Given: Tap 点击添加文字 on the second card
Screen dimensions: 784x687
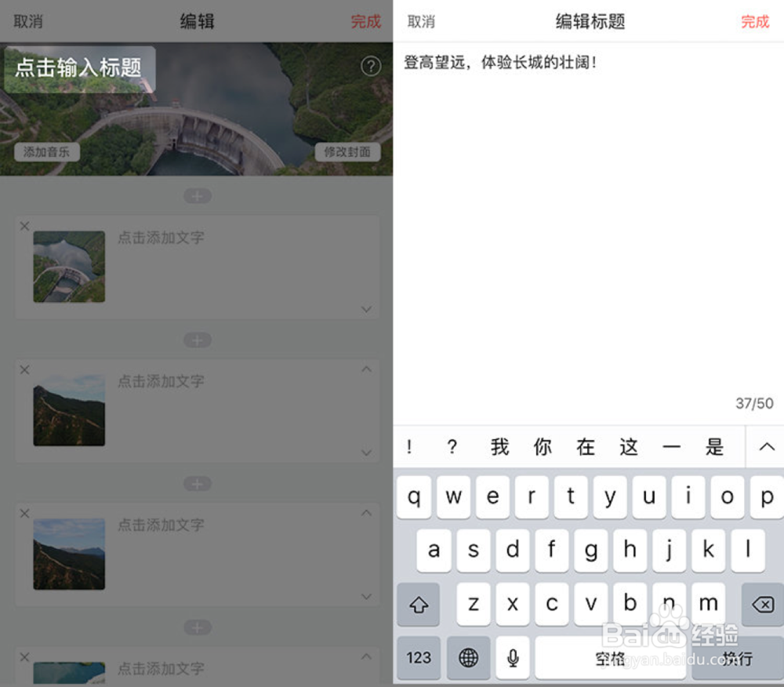Looking at the screenshot, I should point(161,381).
